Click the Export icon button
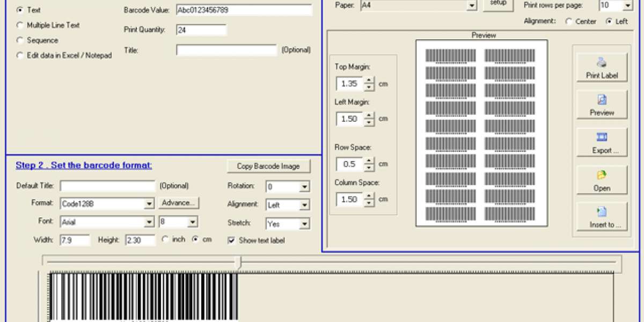 tap(602, 137)
